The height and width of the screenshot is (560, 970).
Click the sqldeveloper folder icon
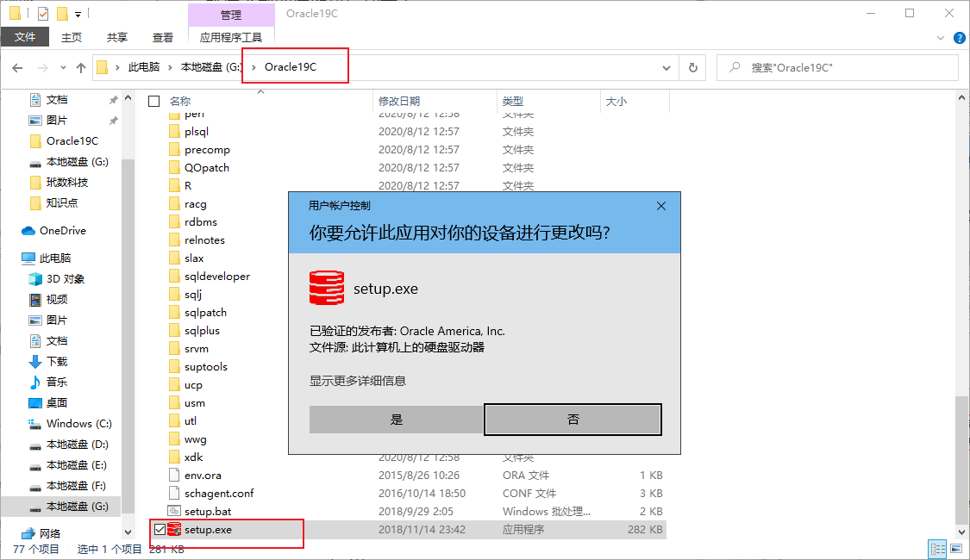174,277
